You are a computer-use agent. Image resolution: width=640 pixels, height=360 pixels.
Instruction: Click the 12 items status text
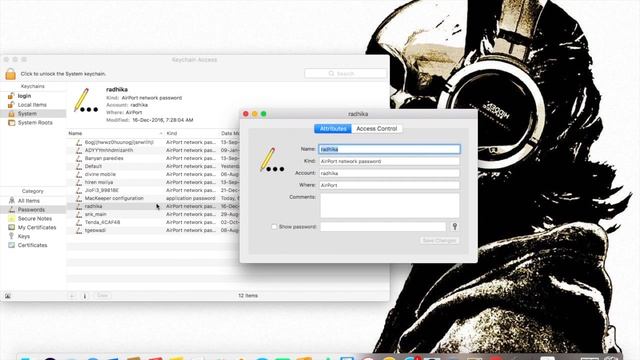(248, 296)
